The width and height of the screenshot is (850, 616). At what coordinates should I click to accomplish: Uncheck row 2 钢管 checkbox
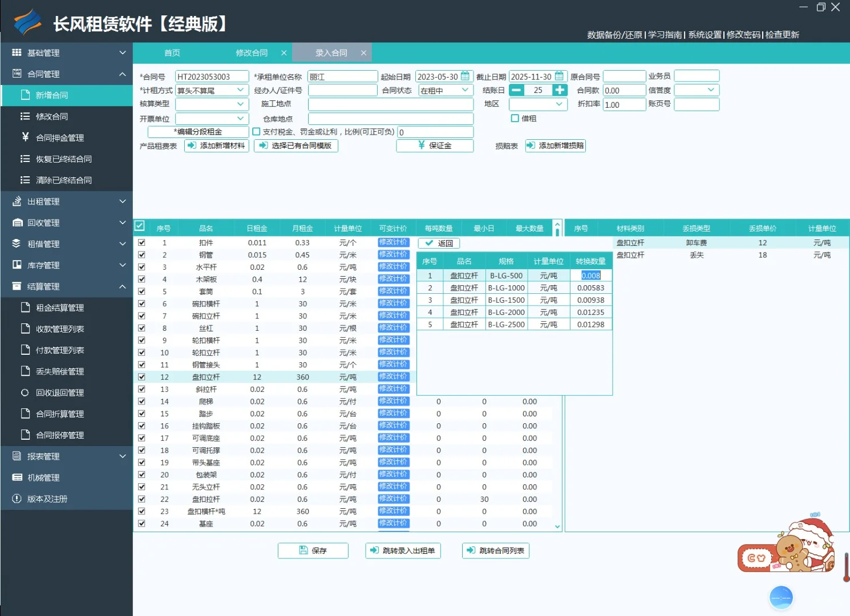[141, 254]
